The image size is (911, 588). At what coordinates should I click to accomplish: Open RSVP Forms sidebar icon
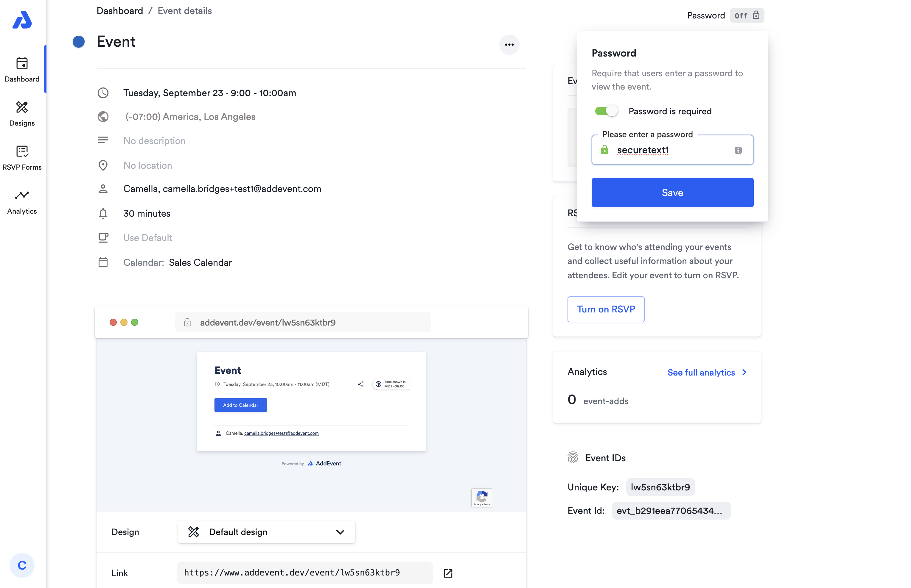pos(22,157)
